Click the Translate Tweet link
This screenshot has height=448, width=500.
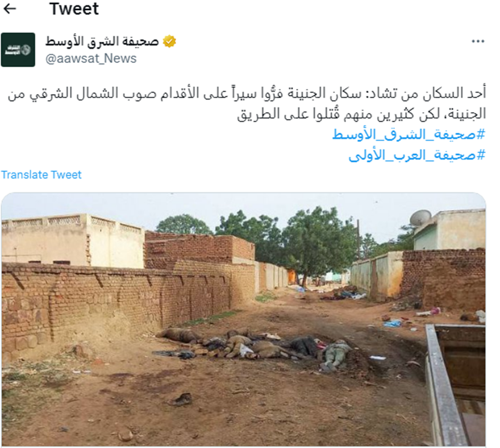[41, 175]
